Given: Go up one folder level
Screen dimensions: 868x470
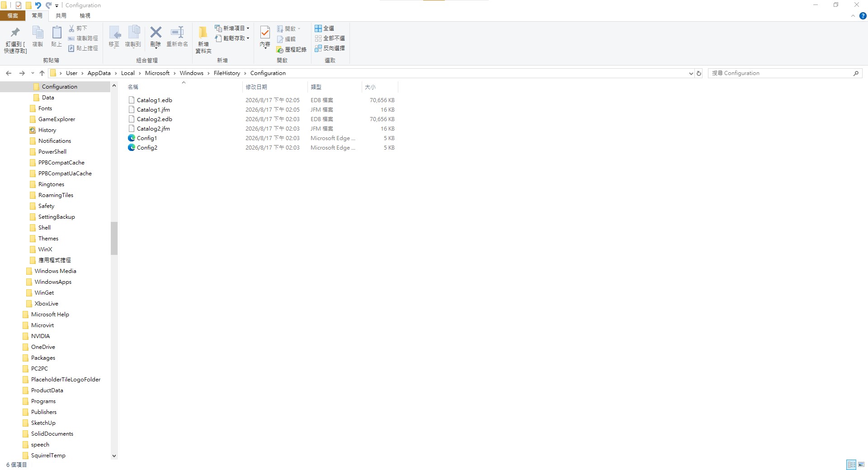Looking at the screenshot, I should click(x=42, y=73).
